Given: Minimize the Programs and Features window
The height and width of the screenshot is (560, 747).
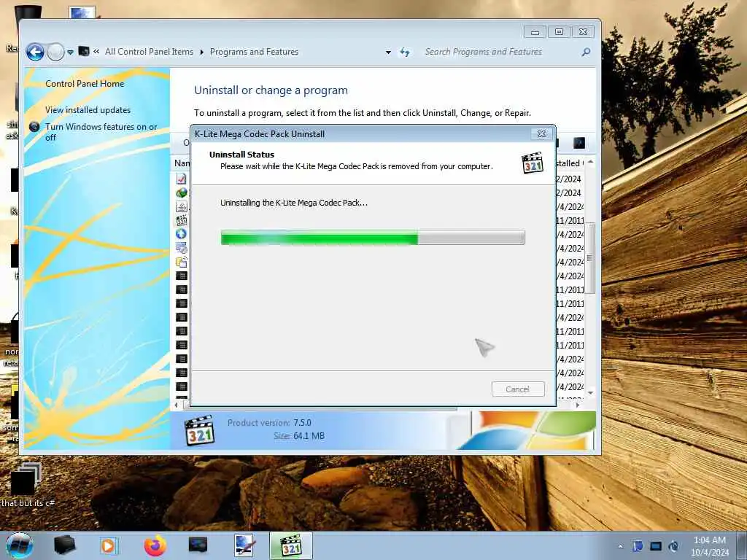Looking at the screenshot, I should coord(535,32).
